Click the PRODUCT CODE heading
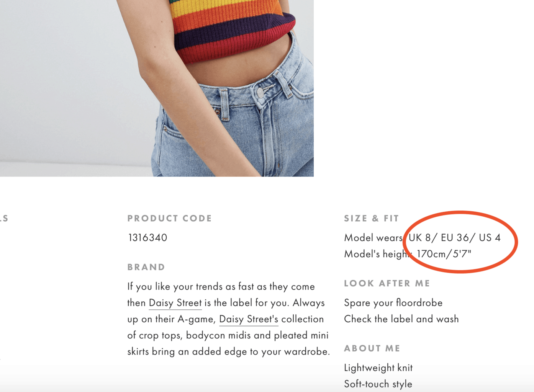Viewport: 534px width, 392px height. (170, 218)
